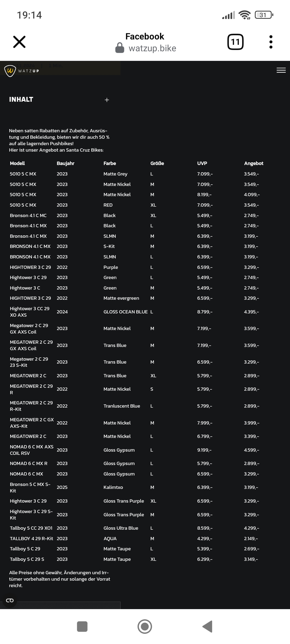Screen dimensions: 290x644
Task: Open the tab switcher showing 11 tabs
Action: point(235,42)
